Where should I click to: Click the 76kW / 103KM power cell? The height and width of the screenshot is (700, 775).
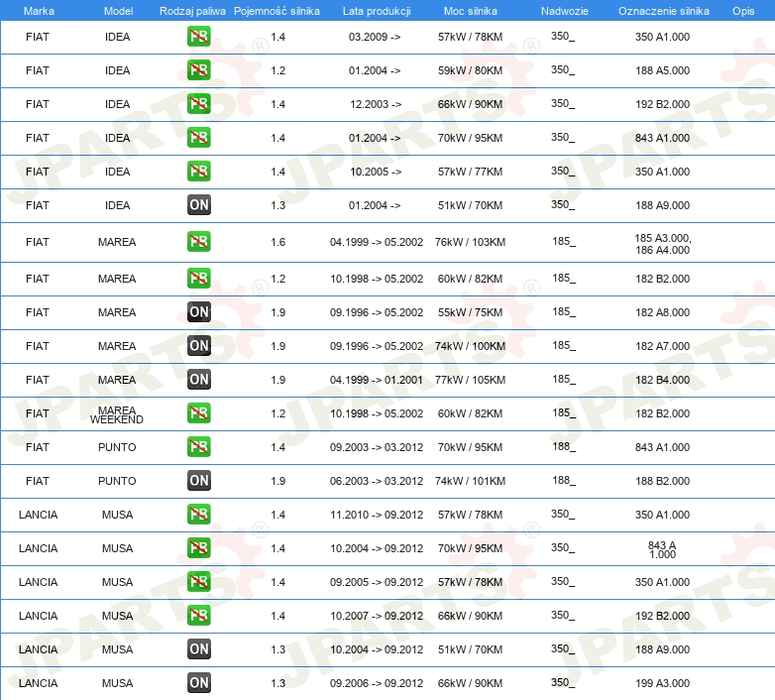470,242
